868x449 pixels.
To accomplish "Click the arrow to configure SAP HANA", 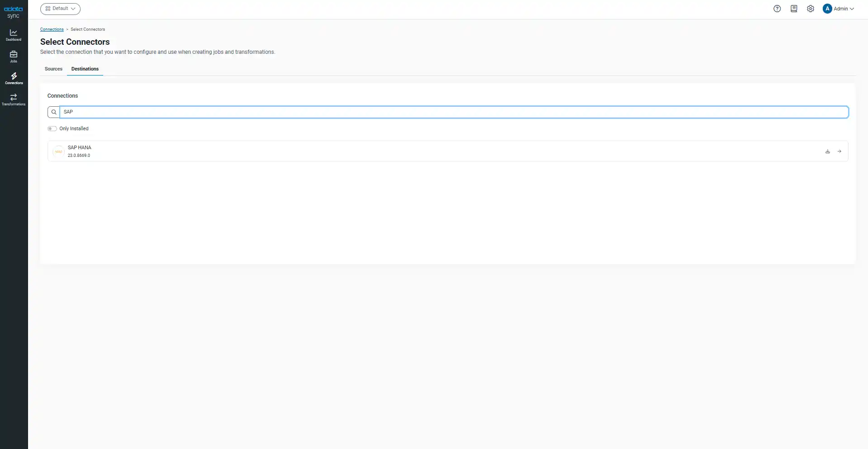I will [x=839, y=151].
